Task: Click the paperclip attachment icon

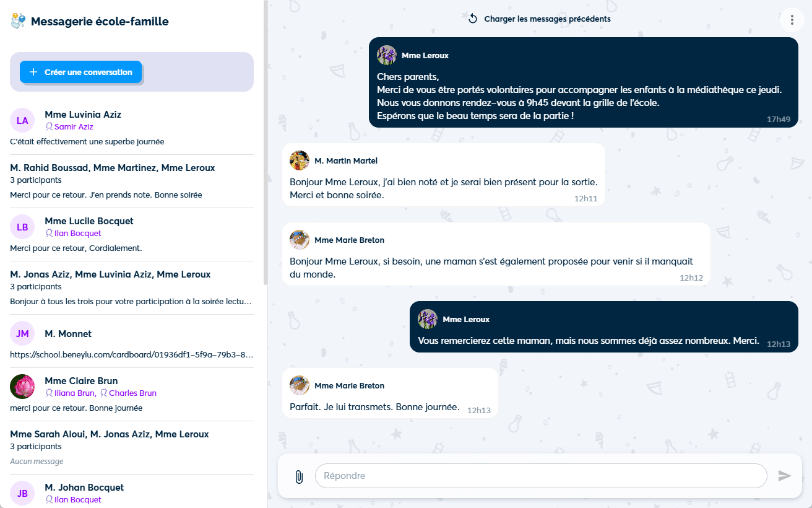Action: click(299, 476)
